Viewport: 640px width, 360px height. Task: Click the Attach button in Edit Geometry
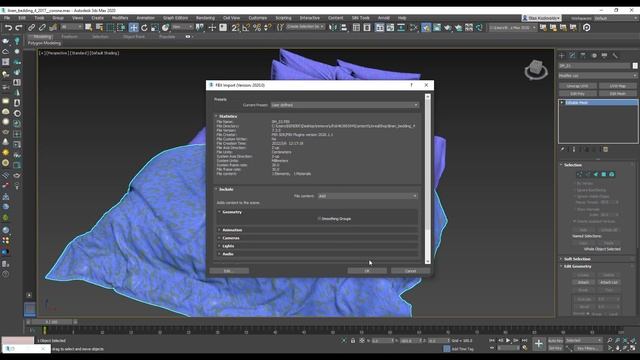point(583,282)
